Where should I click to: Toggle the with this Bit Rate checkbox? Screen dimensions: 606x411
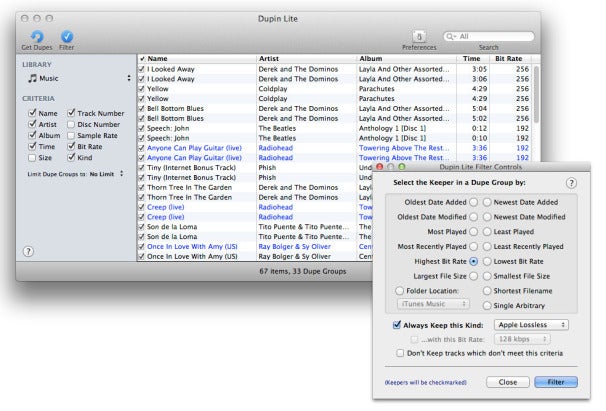(x=414, y=339)
